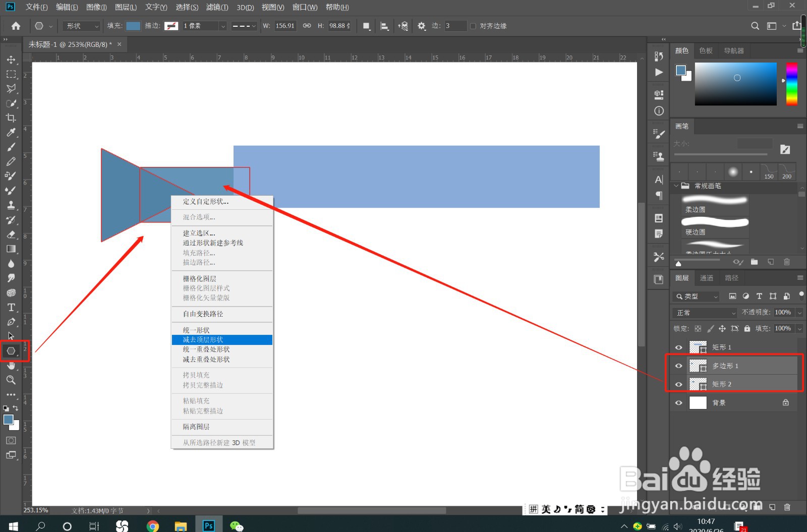This screenshot has width=807, height=532.
Task: Open the stroke line style dropdown
Action: pos(244,26)
